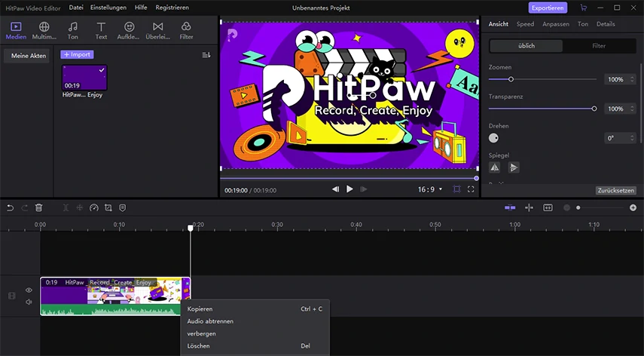Open the Medien tab
Image resolution: width=644 pixels, height=356 pixels.
click(16, 31)
